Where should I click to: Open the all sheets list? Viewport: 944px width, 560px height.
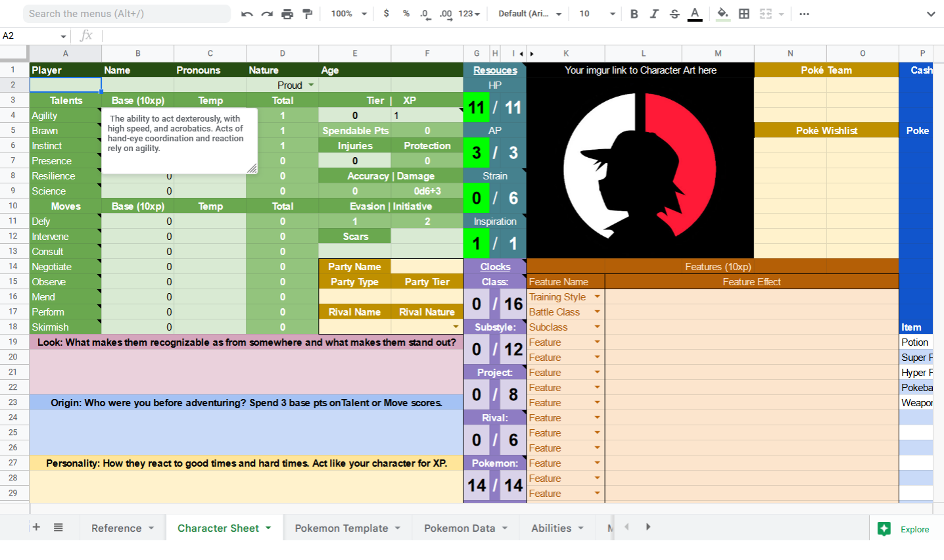[x=59, y=527]
